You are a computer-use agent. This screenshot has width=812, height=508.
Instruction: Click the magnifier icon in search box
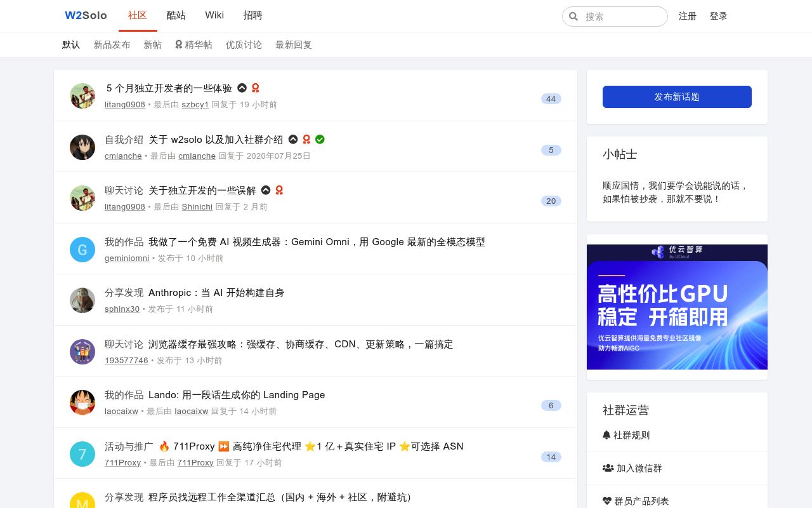pos(573,17)
